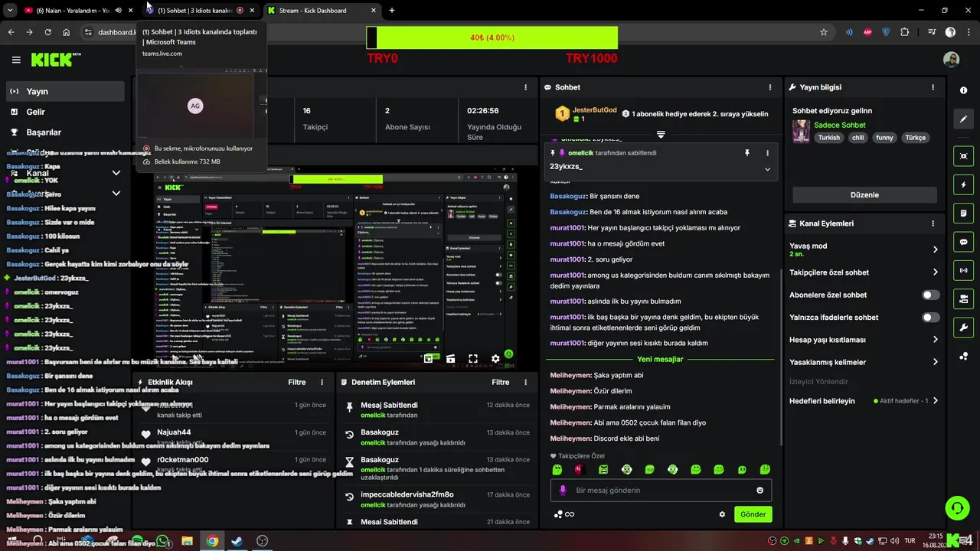980x551 pixels.
Task: Click the purple microphone icon in message box
Action: [x=563, y=491]
